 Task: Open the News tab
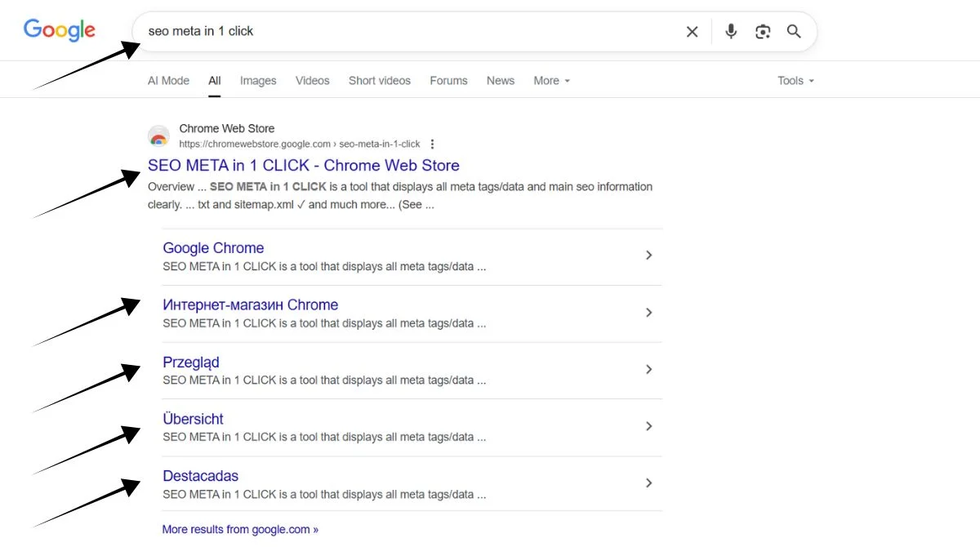click(x=501, y=81)
